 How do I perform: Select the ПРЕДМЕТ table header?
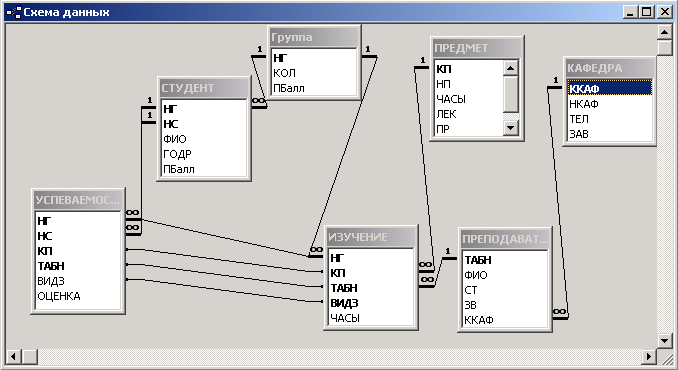(x=477, y=48)
